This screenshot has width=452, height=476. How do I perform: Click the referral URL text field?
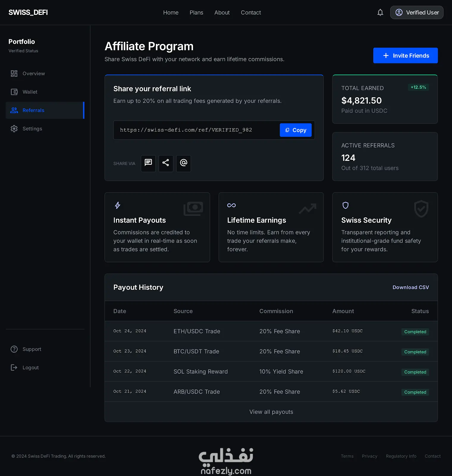point(197,130)
